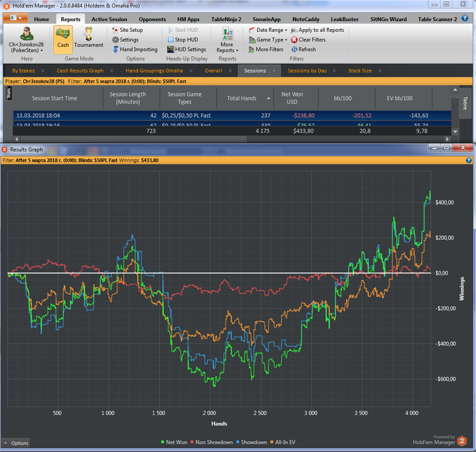Expand the More Reports dropdown

(227, 40)
